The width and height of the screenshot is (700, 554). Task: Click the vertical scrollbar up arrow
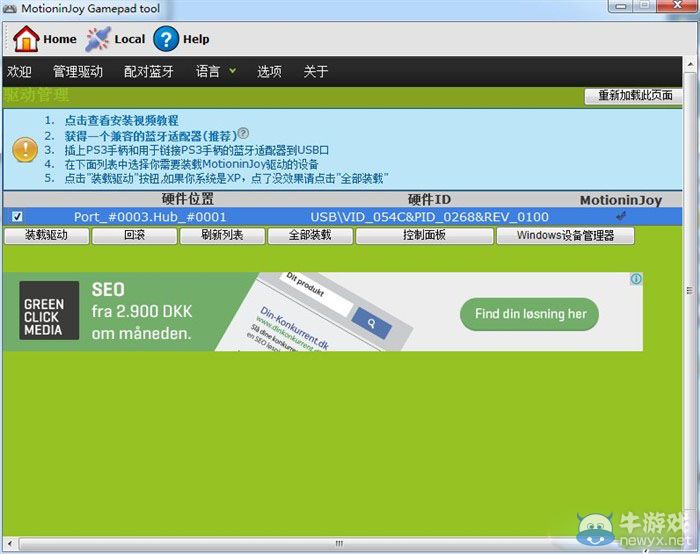click(x=690, y=65)
